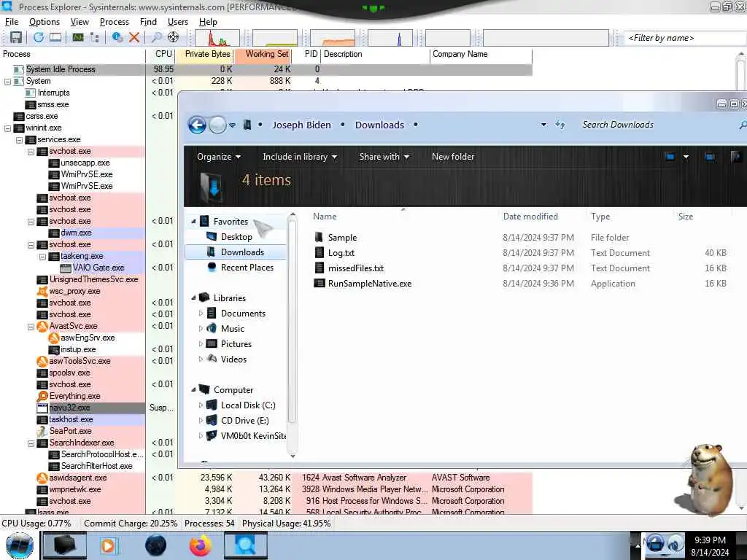Sort by the CPU column header

(160, 54)
